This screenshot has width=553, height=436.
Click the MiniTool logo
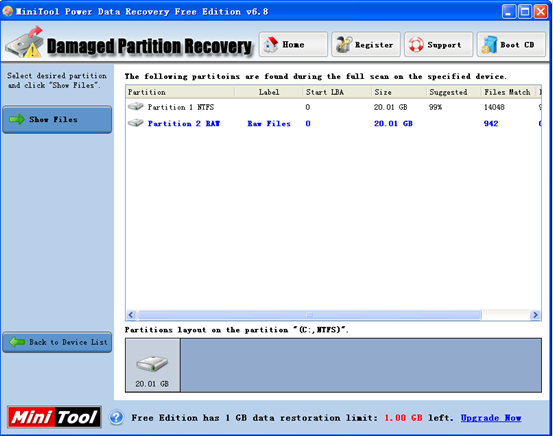55,417
